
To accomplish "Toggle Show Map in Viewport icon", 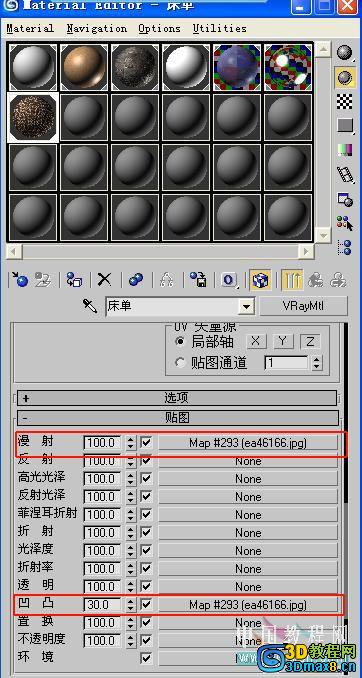I will 260,280.
